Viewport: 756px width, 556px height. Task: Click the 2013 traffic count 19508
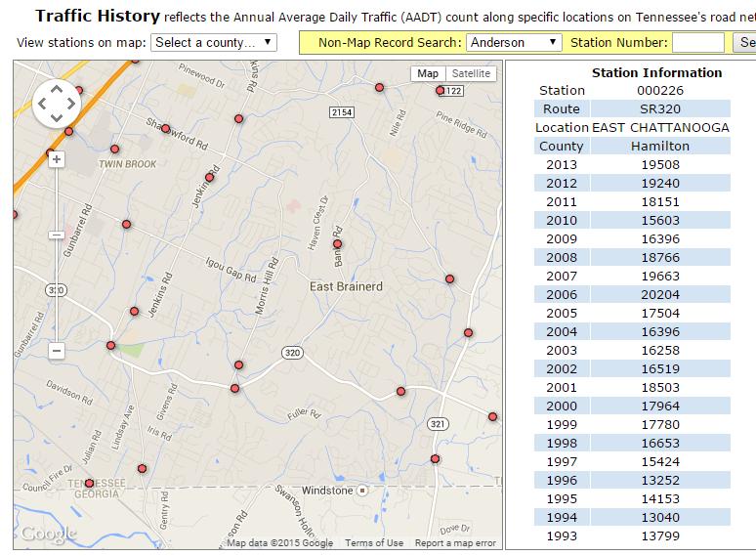(x=660, y=165)
